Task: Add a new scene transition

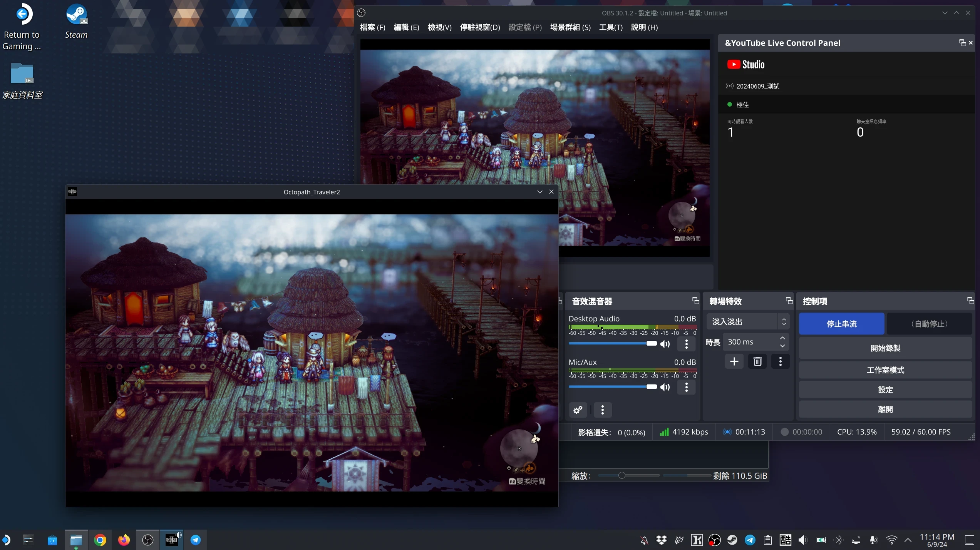Action: pyautogui.click(x=734, y=361)
